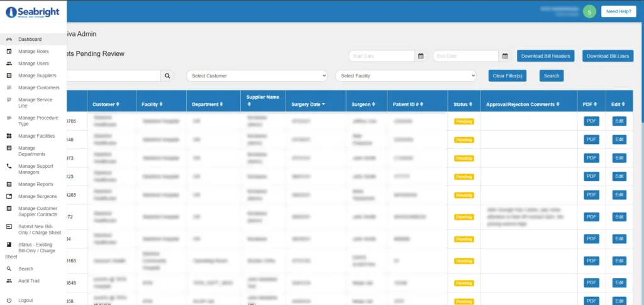Viewport: 644px width, 305px height.
Task: Sort the table by Supplier Name column
Action: point(263,101)
